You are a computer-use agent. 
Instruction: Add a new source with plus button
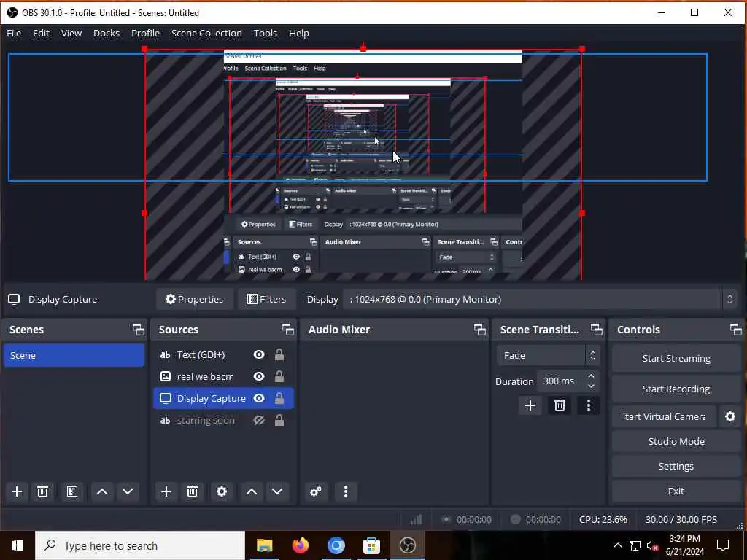pos(166,491)
